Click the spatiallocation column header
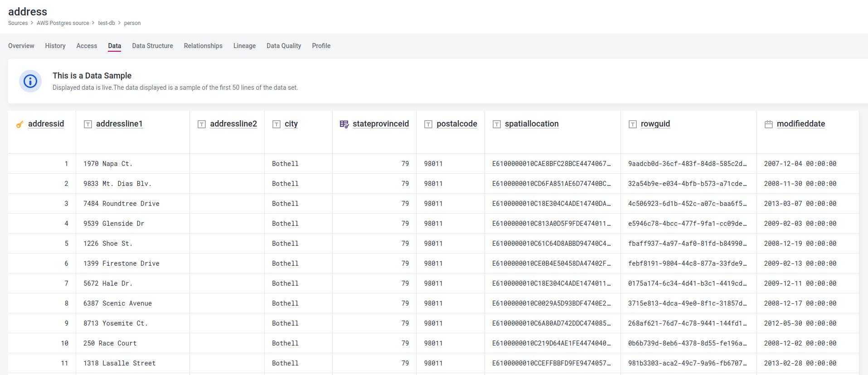Viewport: 868px width, 375px height. pyautogui.click(x=532, y=124)
